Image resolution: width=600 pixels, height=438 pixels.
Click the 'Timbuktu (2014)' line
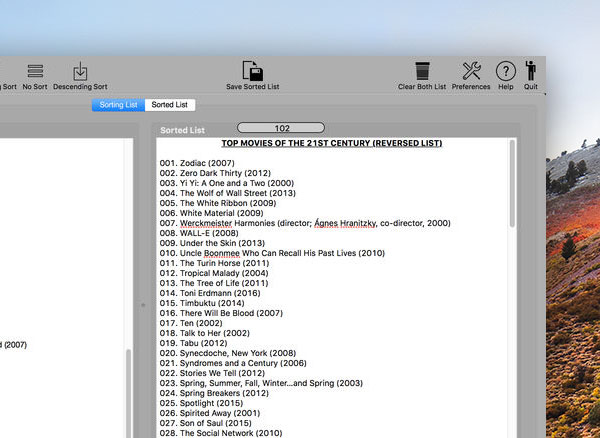202,303
